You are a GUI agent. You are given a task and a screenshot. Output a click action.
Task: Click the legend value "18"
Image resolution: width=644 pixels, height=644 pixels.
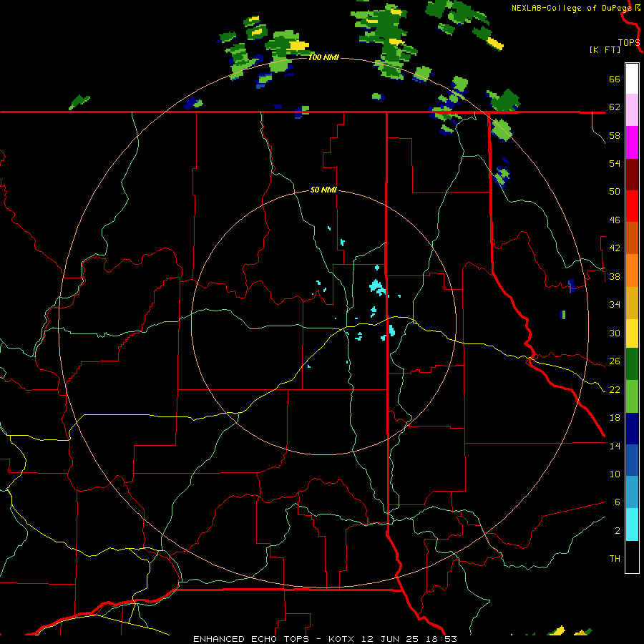pyautogui.click(x=615, y=418)
